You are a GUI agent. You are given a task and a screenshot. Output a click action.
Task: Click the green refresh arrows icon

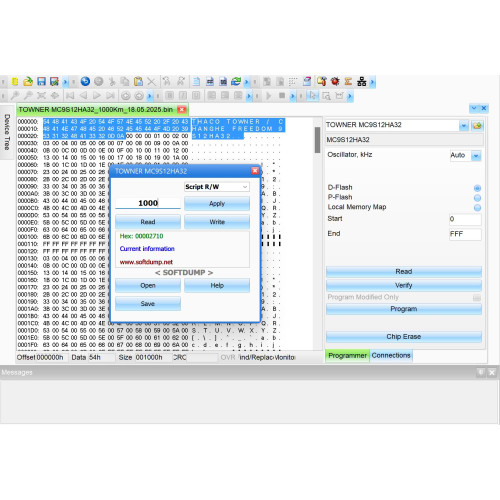pos(236,81)
